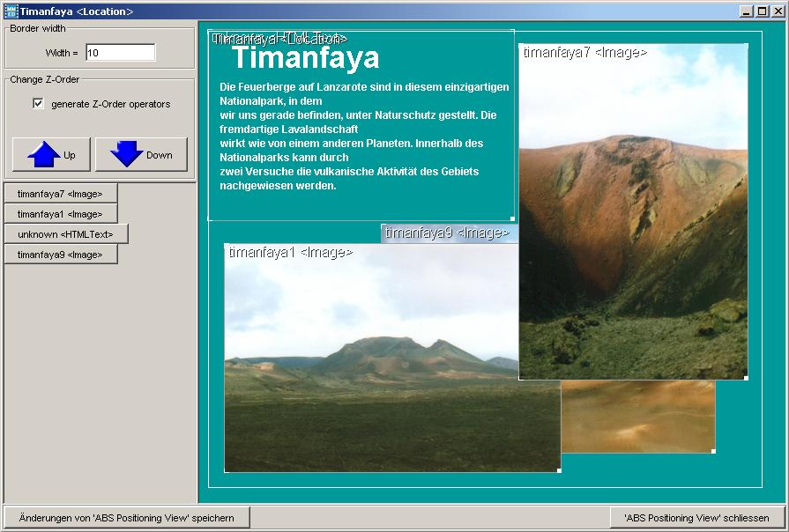The width and height of the screenshot is (789, 532).
Task: Click the timanfaya9 <Image> canvas label
Action: (x=447, y=233)
